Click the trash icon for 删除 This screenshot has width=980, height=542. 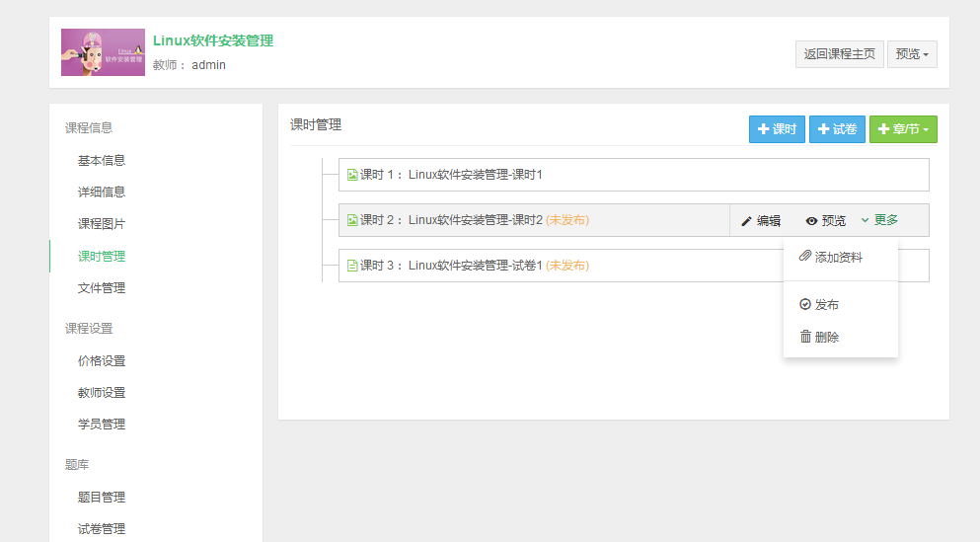[x=805, y=337]
